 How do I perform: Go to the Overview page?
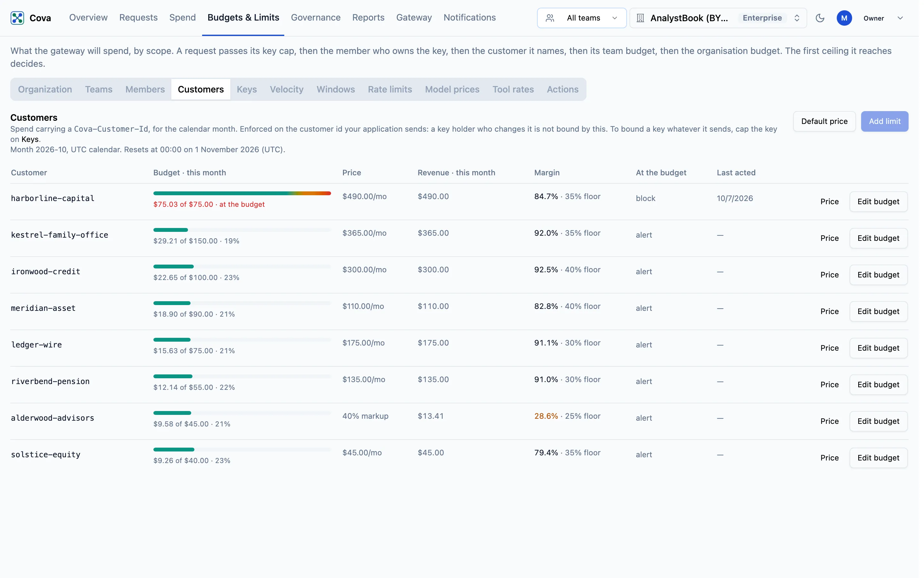(x=88, y=18)
